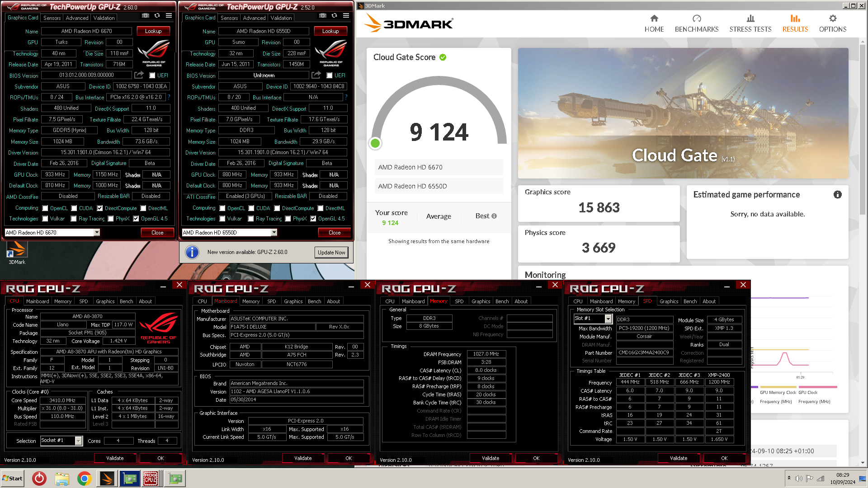Open About tab in CPU-Z Mainboard window
Screen dimensions: 868x488
(x=333, y=301)
